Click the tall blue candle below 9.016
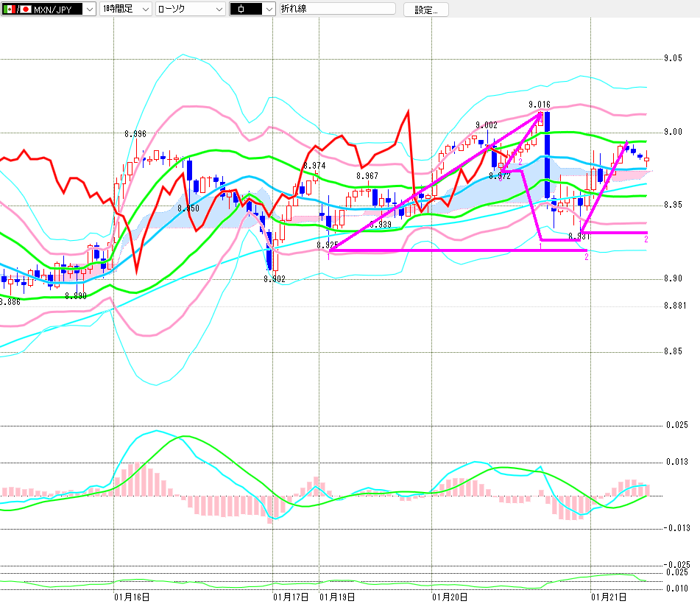The height and width of the screenshot is (604, 700). [547, 155]
